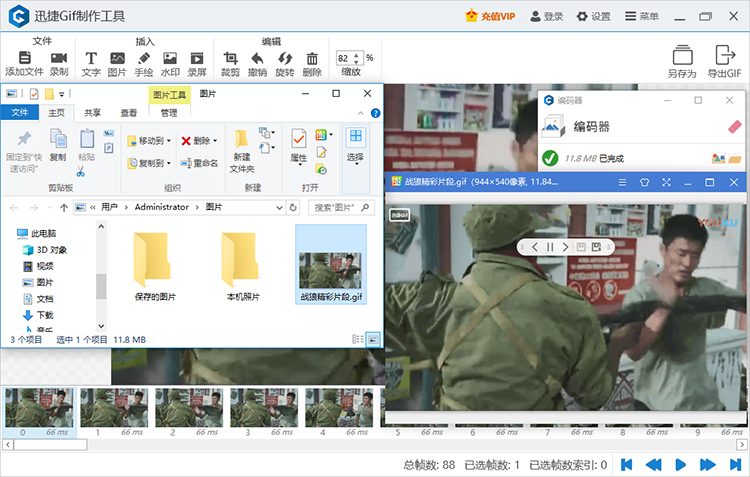Select 视频 in navigation tree
750x477 pixels.
(x=38, y=266)
